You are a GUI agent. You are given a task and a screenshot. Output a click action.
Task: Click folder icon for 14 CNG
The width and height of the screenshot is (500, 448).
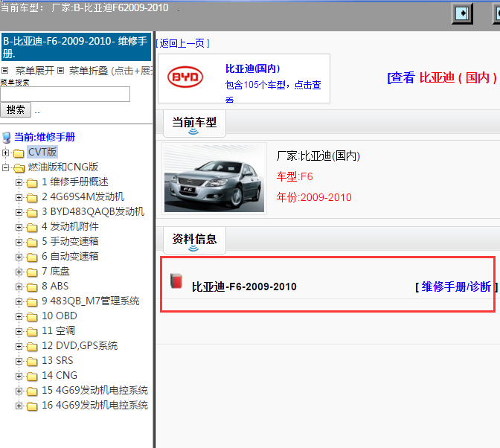32,377
